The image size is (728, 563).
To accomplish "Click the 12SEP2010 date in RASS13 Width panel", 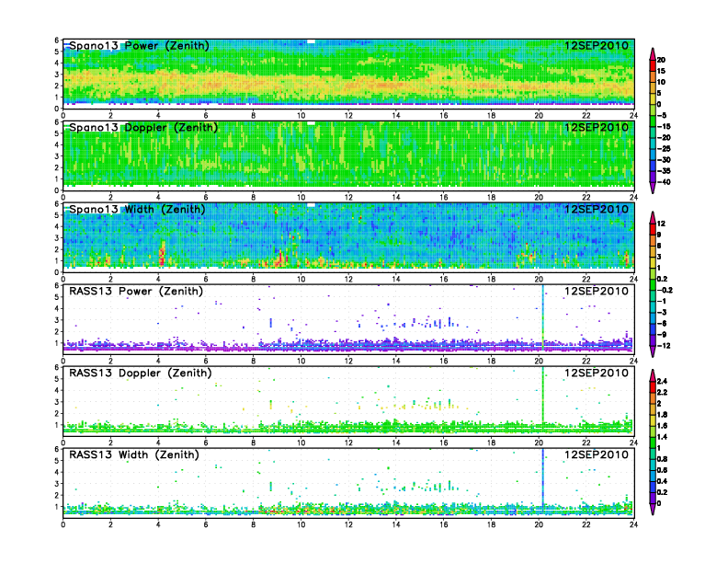I will pos(597,454).
